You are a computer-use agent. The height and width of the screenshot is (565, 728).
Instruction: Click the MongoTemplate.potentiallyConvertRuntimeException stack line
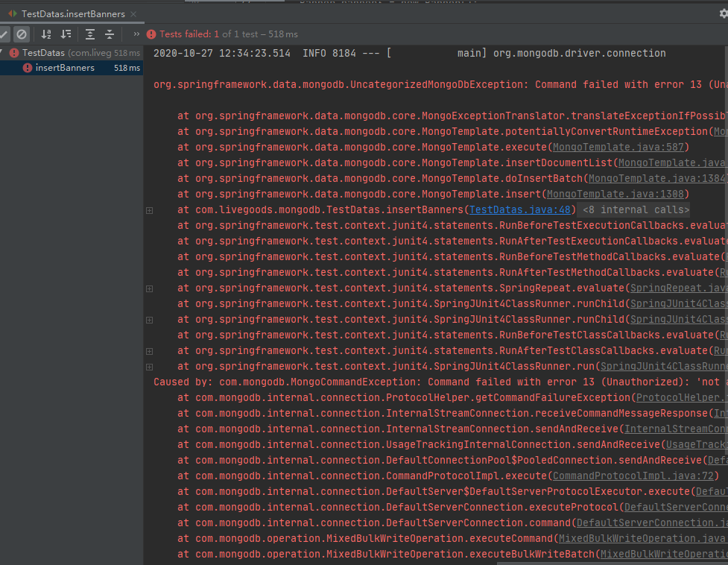click(453, 132)
